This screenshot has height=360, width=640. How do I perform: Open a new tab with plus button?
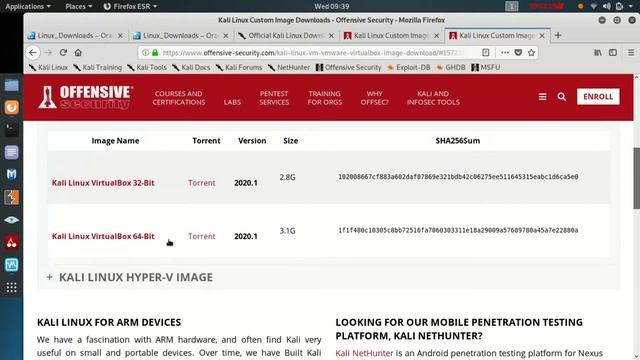558,36
